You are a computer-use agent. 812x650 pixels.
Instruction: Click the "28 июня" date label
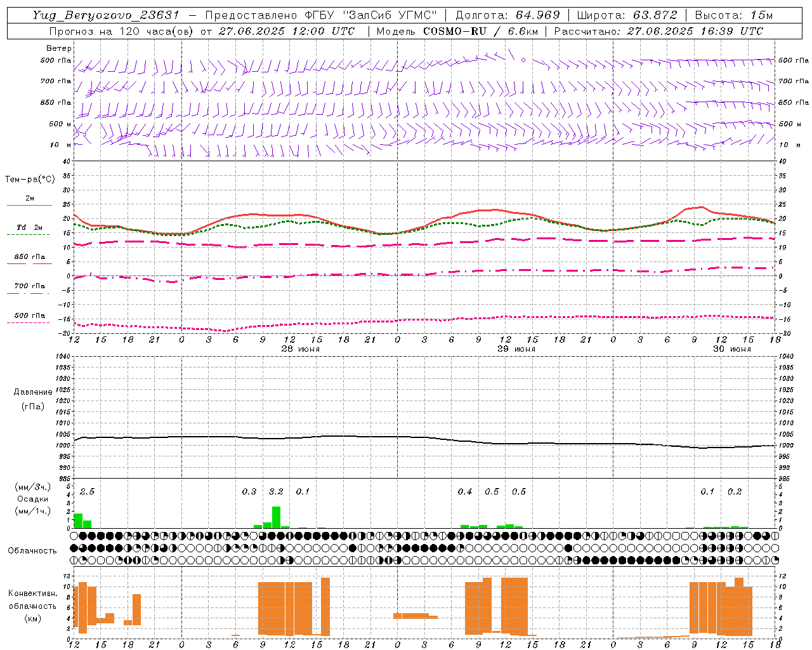point(301,349)
